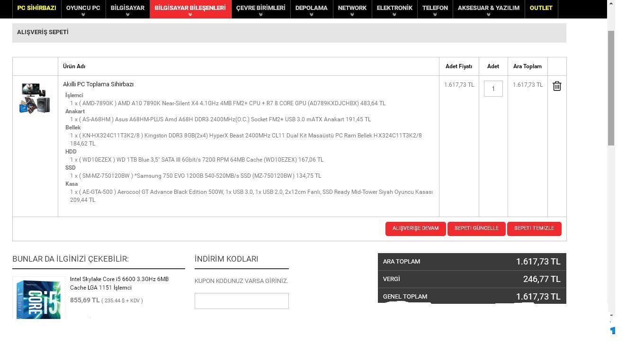Click the SEPETİ GÜNCELLE button
This screenshot has width=644, height=364.
[476, 228]
